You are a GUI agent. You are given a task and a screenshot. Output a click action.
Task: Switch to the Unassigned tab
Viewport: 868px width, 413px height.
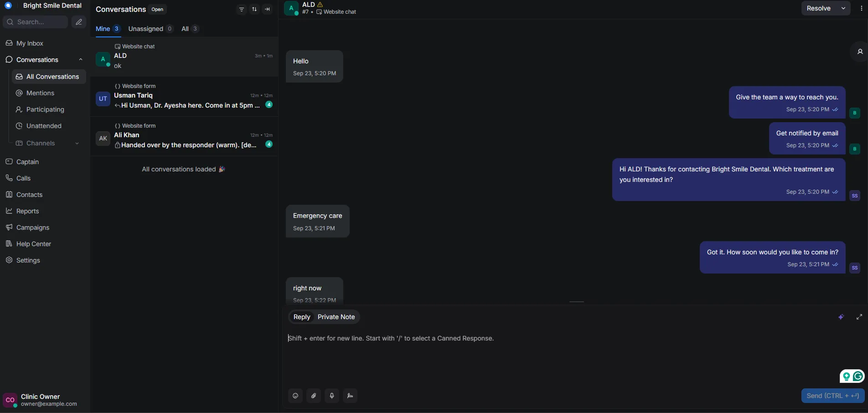[150, 29]
